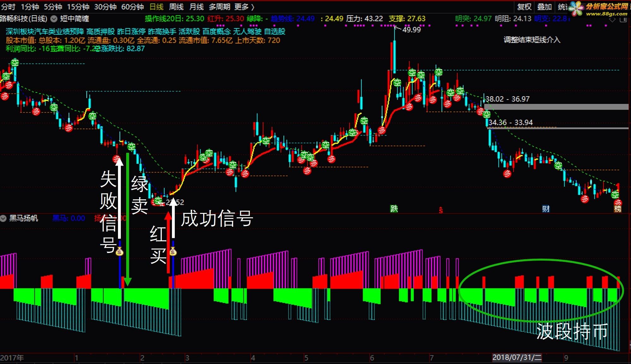Click the 红升: 25.30 readout
The width and height of the screenshot is (631, 364).
tap(226, 19)
